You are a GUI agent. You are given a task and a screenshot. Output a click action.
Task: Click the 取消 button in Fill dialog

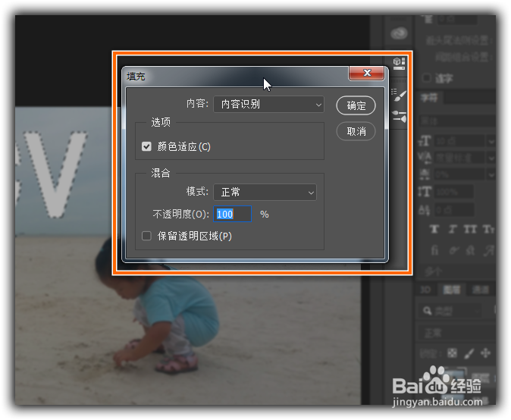[356, 131]
